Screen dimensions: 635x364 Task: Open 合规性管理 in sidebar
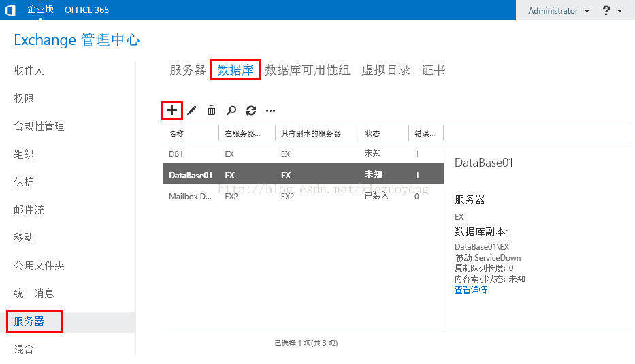point(39,126)
